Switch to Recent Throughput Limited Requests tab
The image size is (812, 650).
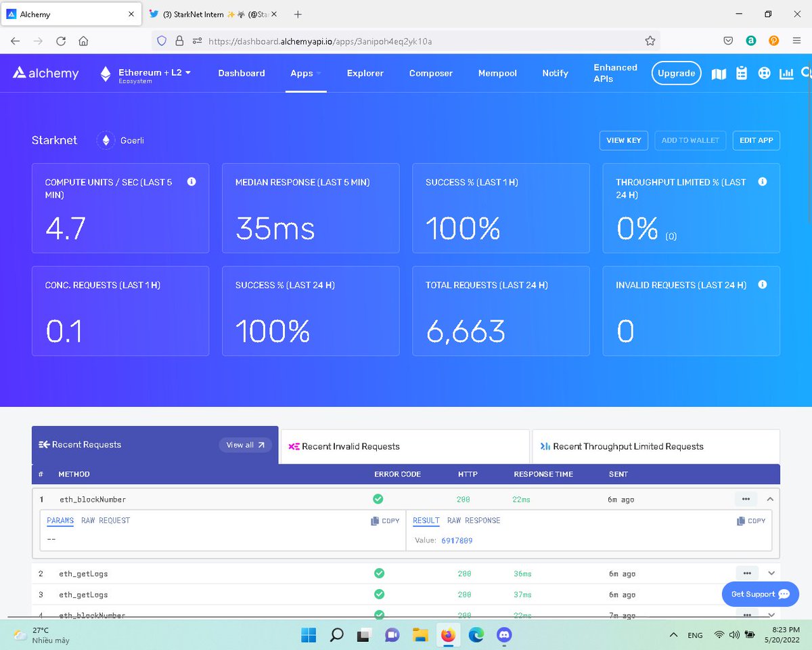[x=656, y=446]
